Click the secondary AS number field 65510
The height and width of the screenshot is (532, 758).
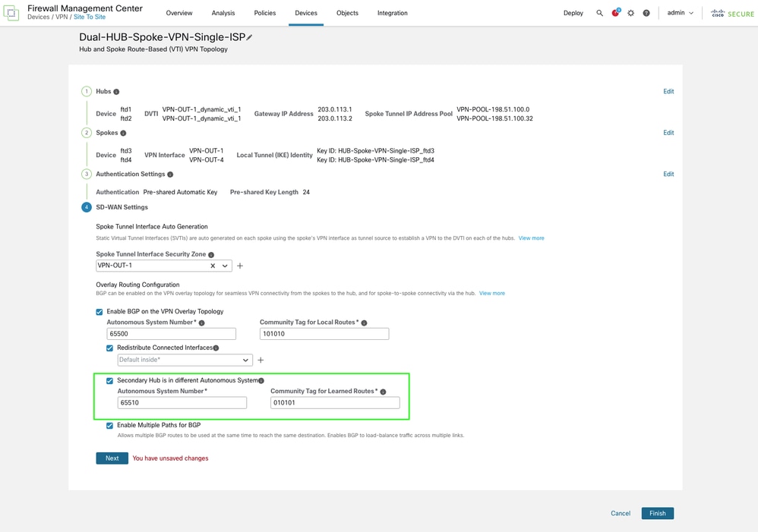pos(182,403)
